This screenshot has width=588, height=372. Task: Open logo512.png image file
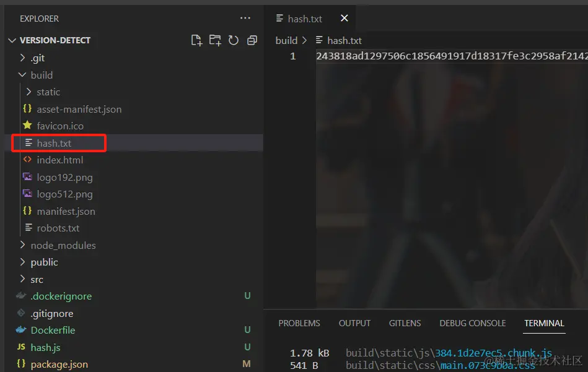tap(64, 194)
